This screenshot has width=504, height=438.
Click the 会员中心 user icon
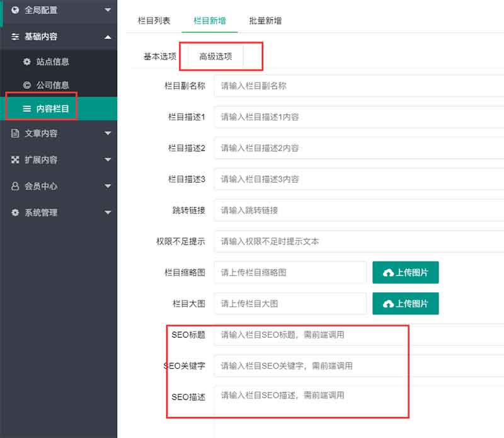pos(14,186)
